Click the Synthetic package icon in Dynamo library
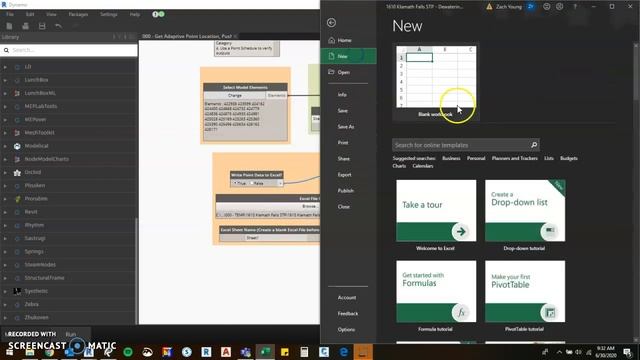 [17, 291]
